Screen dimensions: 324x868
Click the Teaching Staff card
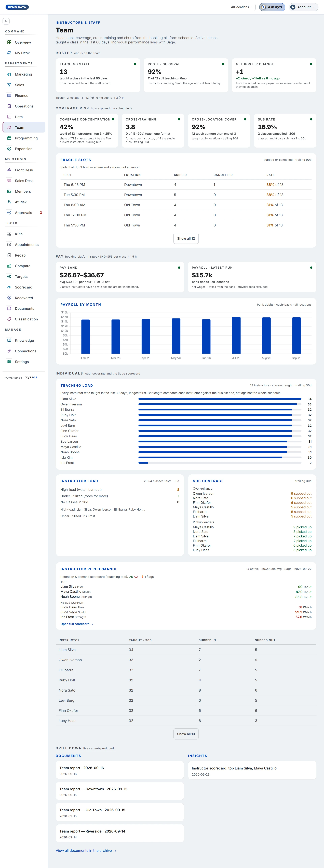[98, 75]
